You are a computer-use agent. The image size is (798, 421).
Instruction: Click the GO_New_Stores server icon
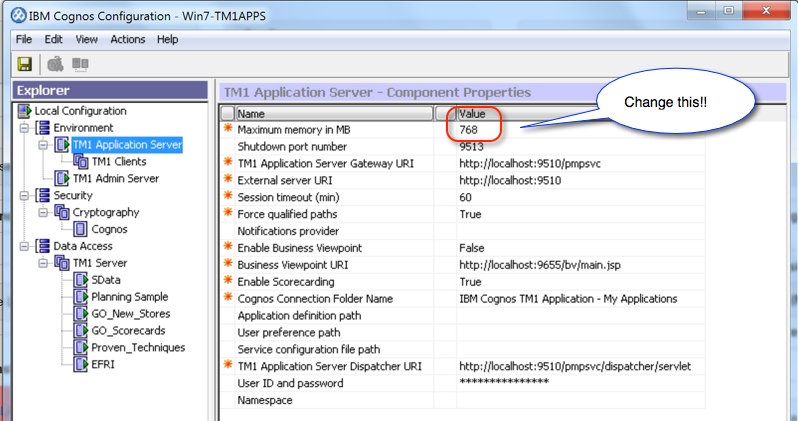click(81, 314)
